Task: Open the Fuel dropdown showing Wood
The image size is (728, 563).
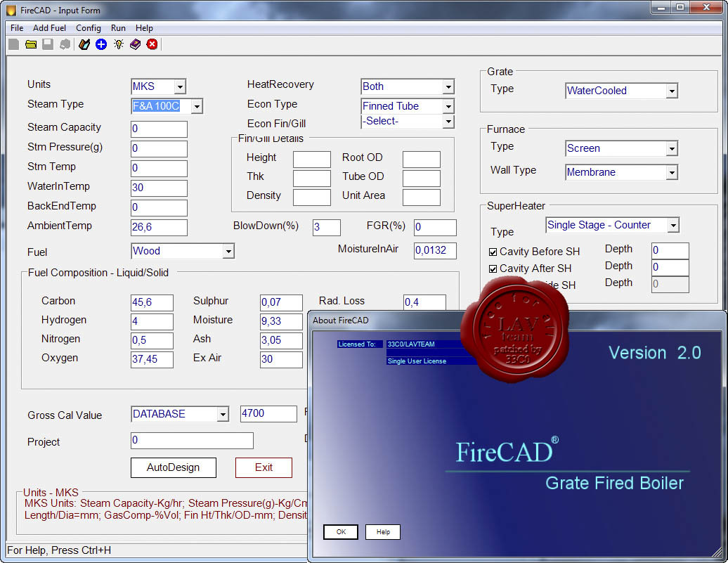Action: pyautogui.click(x=228, y=252)
